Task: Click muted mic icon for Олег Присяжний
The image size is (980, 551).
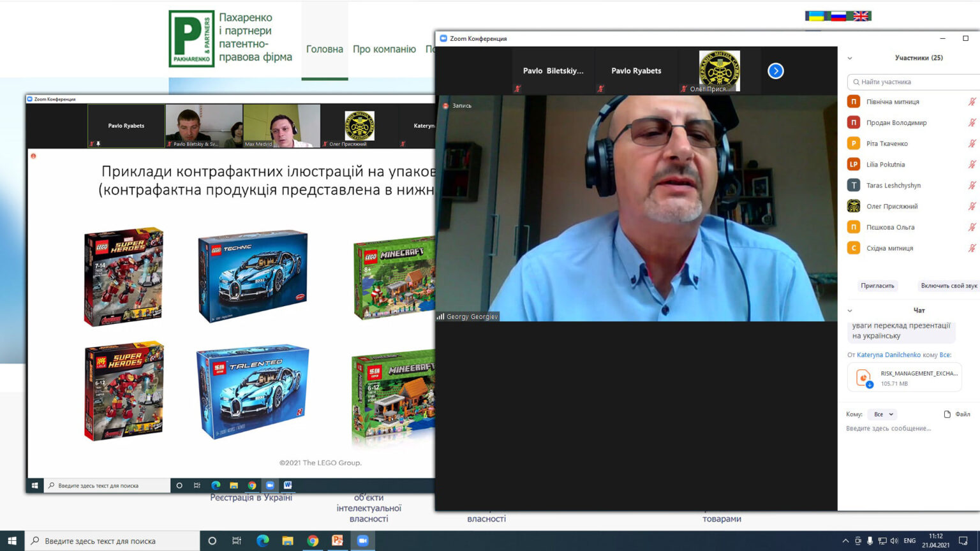Action: pos(972,206)
